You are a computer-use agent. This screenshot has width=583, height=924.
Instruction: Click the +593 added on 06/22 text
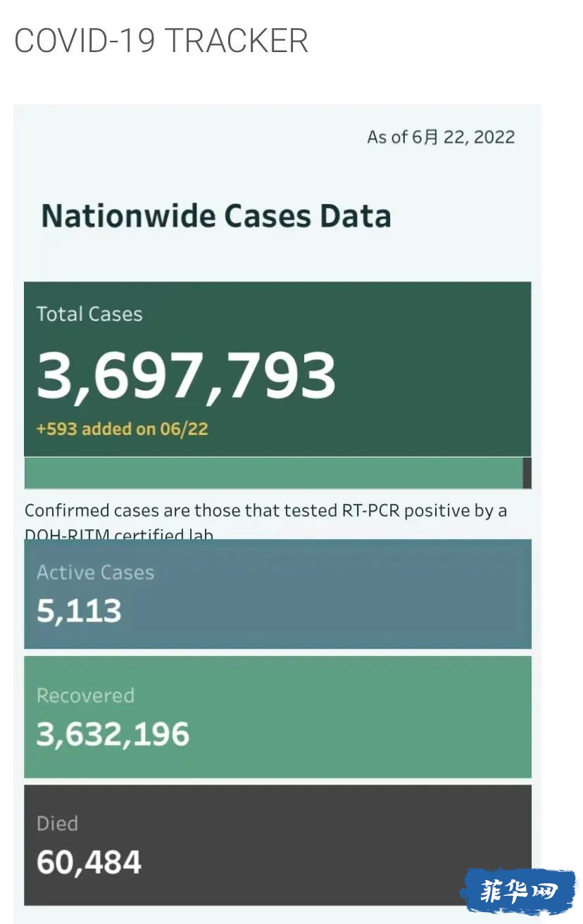(x=123, y=429)
